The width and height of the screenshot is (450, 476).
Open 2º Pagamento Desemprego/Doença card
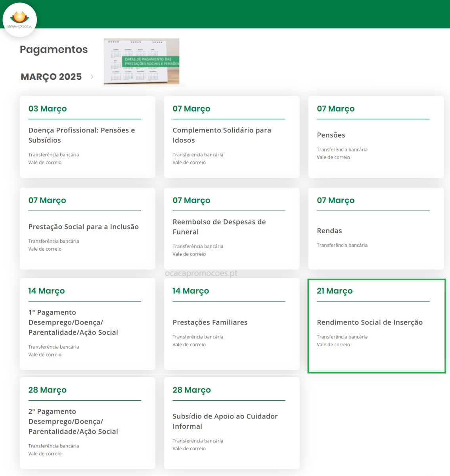[x=73, y=422]
